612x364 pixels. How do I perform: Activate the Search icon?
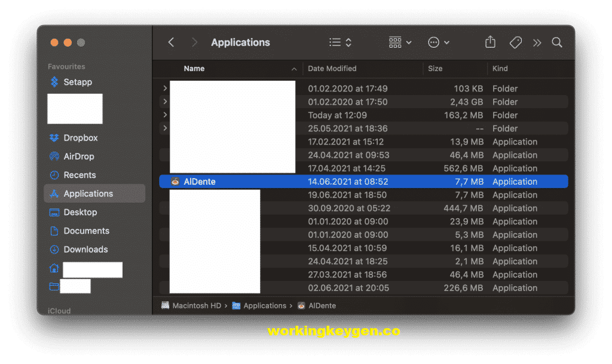[x=556, y=42]
